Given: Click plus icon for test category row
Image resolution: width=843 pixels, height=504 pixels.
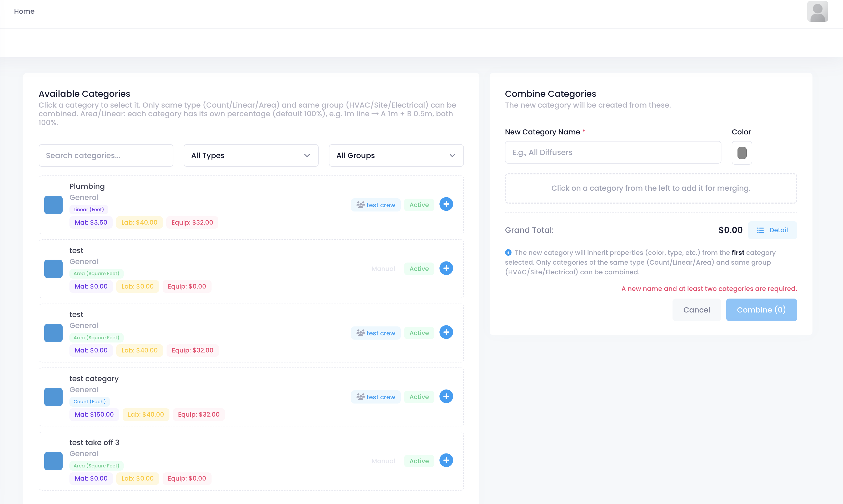Looking at the screenshot, I should pyautogui.click(x=446, y=396).
